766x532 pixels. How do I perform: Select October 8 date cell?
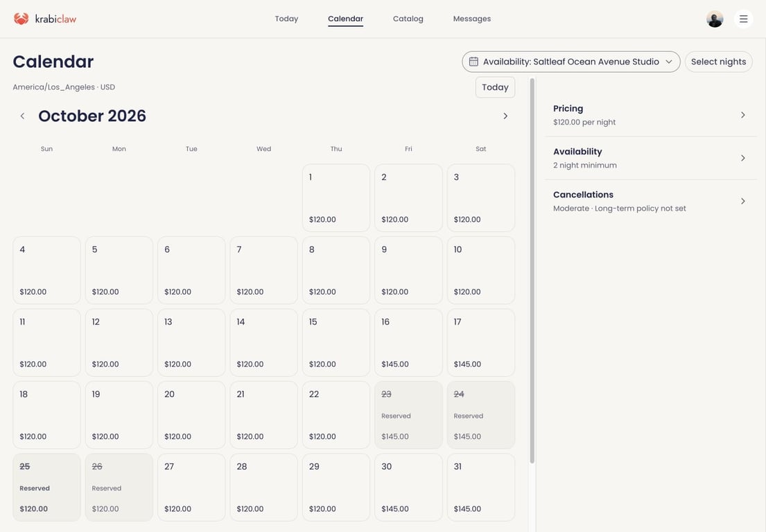[336, 270]
